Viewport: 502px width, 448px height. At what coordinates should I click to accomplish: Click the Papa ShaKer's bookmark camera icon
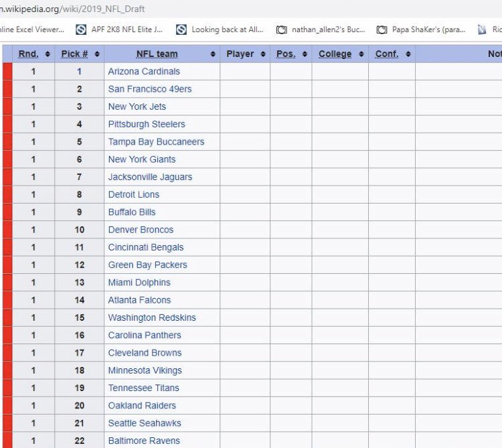(x=382, y=29)
